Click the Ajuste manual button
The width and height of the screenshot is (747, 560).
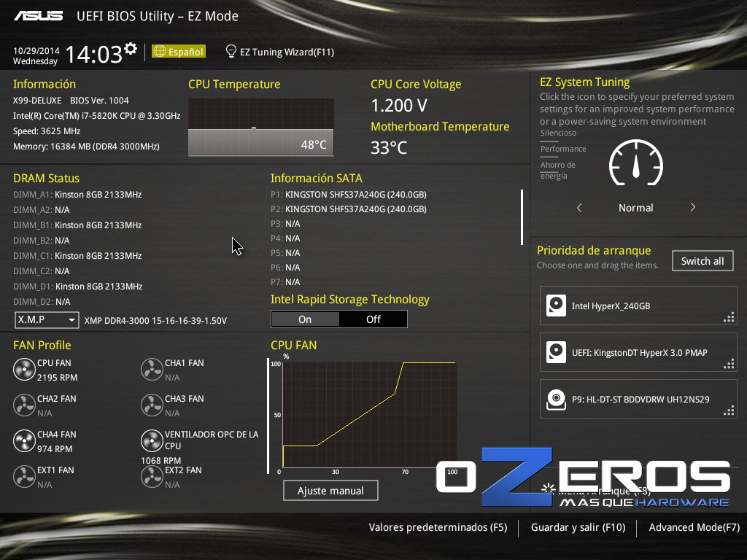point(330,491)
